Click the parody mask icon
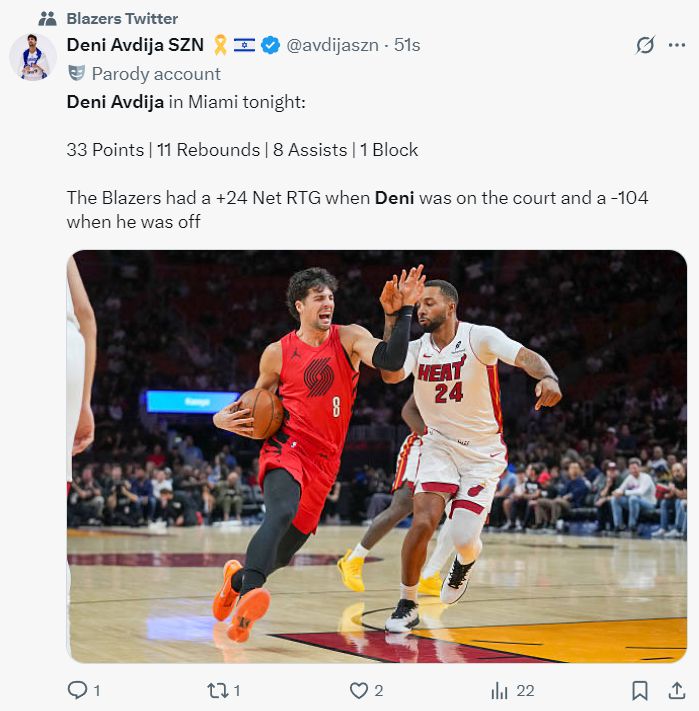 tap(76, 73)
